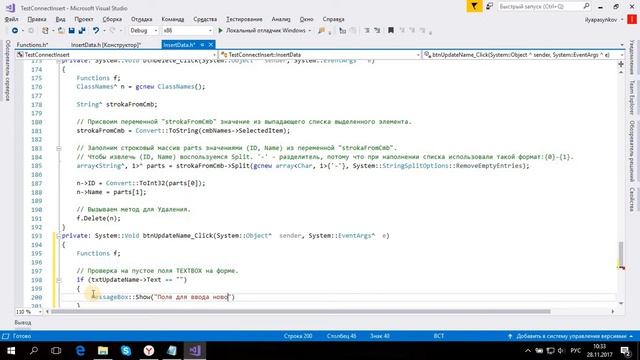Collapse the comment block at line 183

point(59,149)
